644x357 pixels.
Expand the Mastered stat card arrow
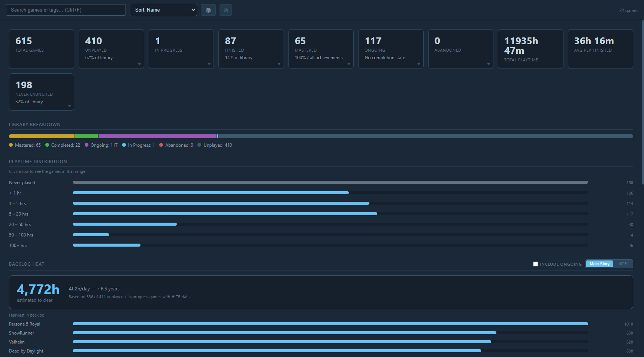coord(349,64)
